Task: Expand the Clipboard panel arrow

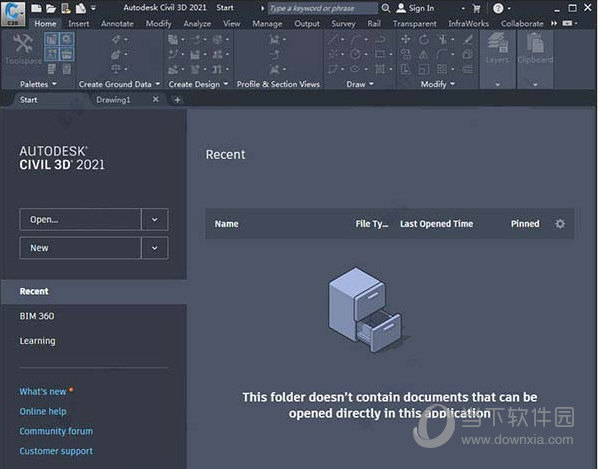Action: [535, 84]
